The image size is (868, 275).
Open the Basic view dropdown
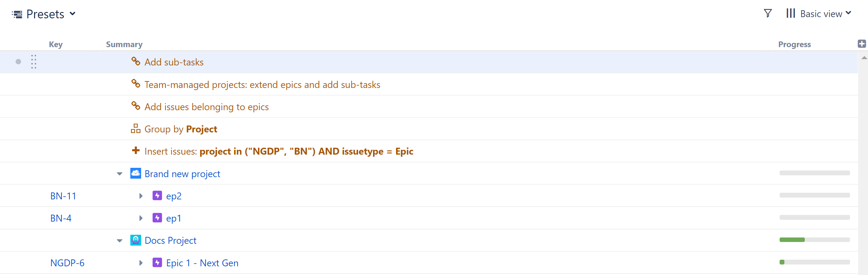click(x=819, y=14)
